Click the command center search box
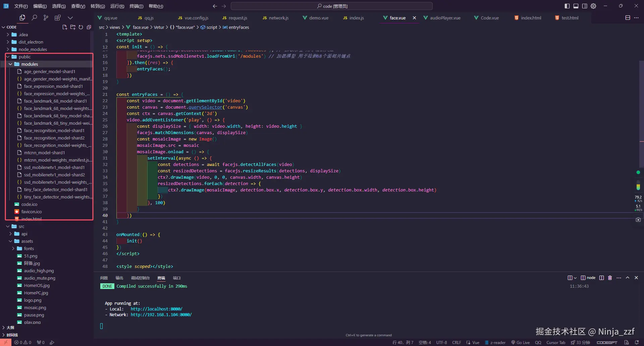The image size is (644, 346). [331, 6]
